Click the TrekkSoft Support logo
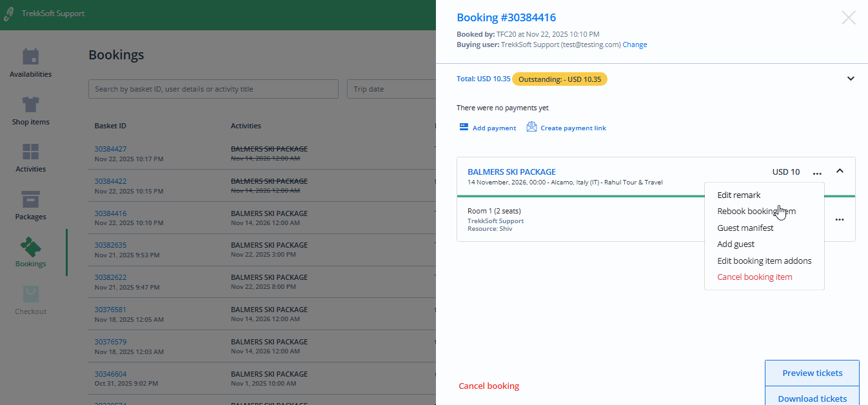The image size is (868, 405). 9,12
